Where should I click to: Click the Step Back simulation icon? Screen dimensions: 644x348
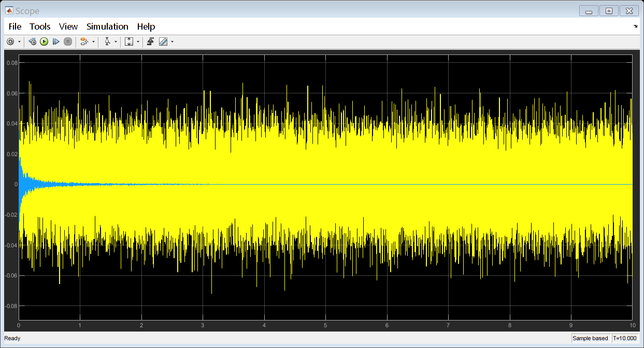[33, 41]
